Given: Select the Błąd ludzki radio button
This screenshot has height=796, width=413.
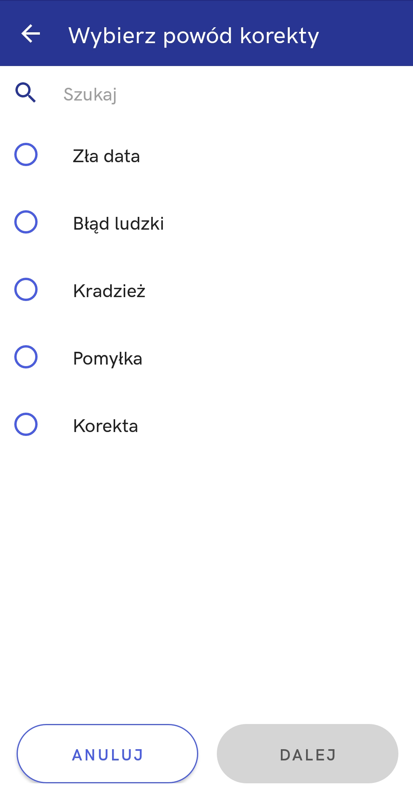Looking at the screenshot, I should 26,222.
